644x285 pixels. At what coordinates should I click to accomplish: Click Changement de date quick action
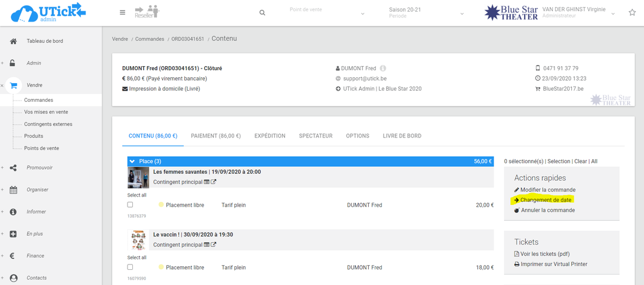coord(545,200)
